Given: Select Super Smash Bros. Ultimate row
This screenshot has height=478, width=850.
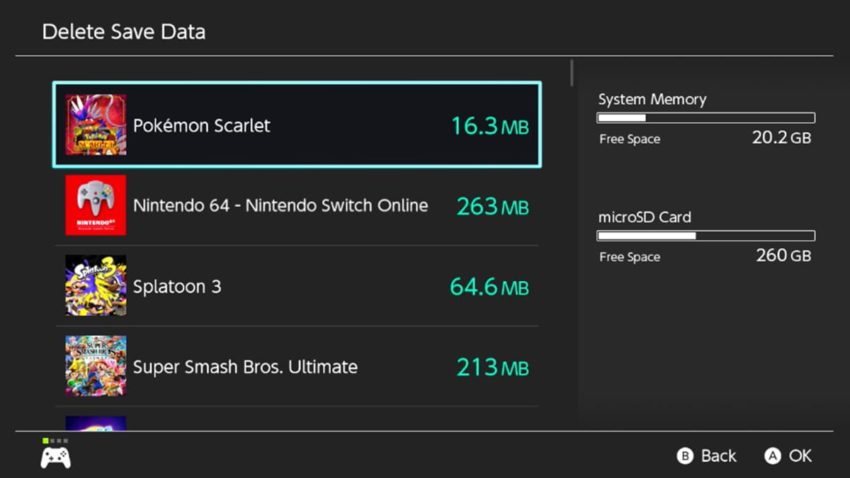Looking at the screenshot, I should [297, 366].
